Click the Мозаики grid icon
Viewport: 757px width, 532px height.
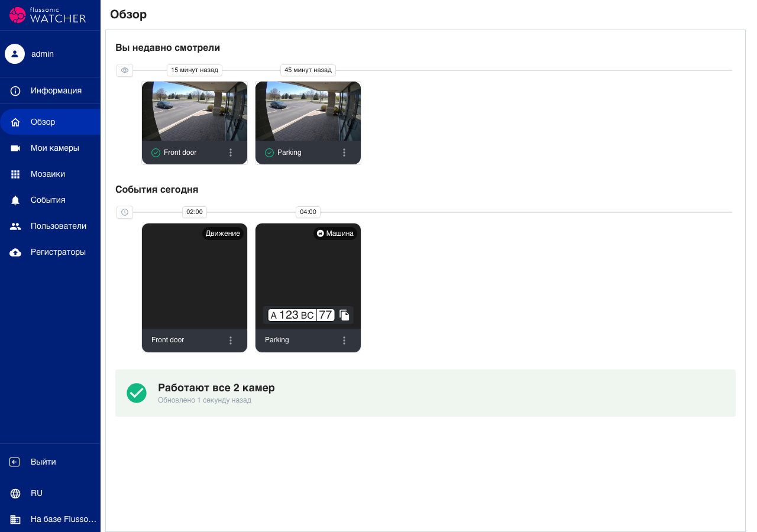tap(15, 174)
